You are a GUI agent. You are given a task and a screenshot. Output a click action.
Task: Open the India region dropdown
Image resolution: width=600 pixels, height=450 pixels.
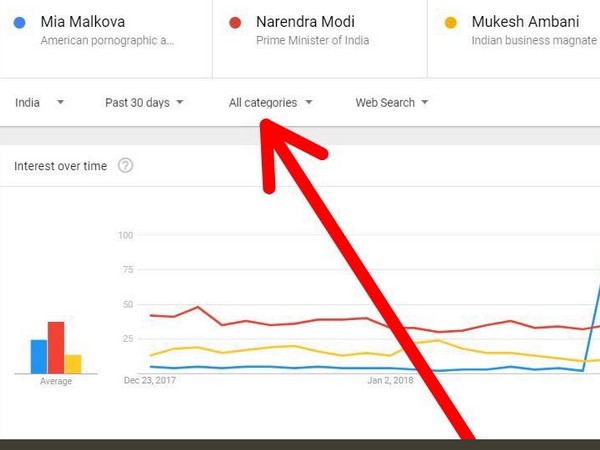click(40, 102)
